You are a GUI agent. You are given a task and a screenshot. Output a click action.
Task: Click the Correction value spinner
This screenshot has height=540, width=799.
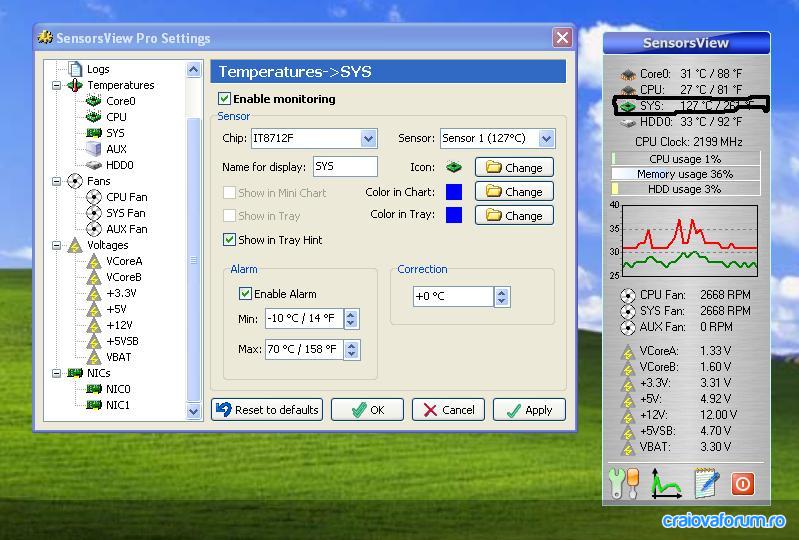pyautogui.click(x=502, y=296)
